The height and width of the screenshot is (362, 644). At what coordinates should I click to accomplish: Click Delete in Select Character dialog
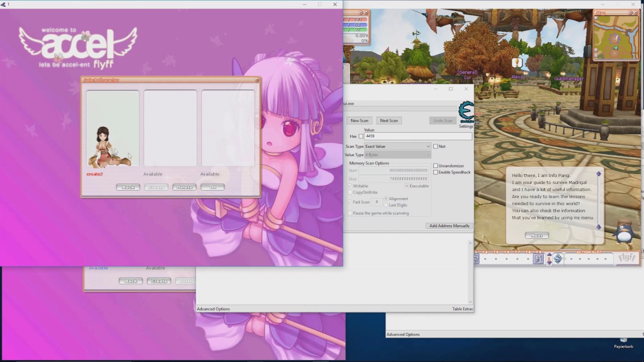(184, 187)
